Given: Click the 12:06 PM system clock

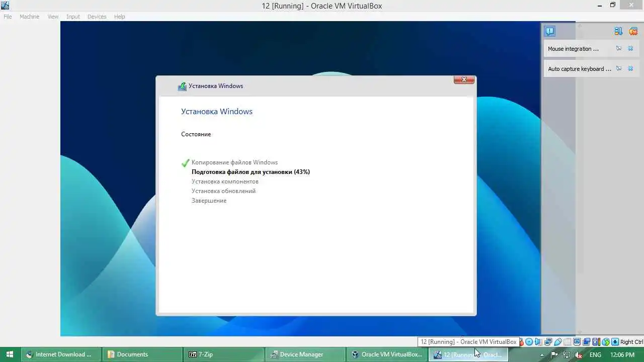Looking at the screenshot, I should pyautogui.click(x=622, y=354).
